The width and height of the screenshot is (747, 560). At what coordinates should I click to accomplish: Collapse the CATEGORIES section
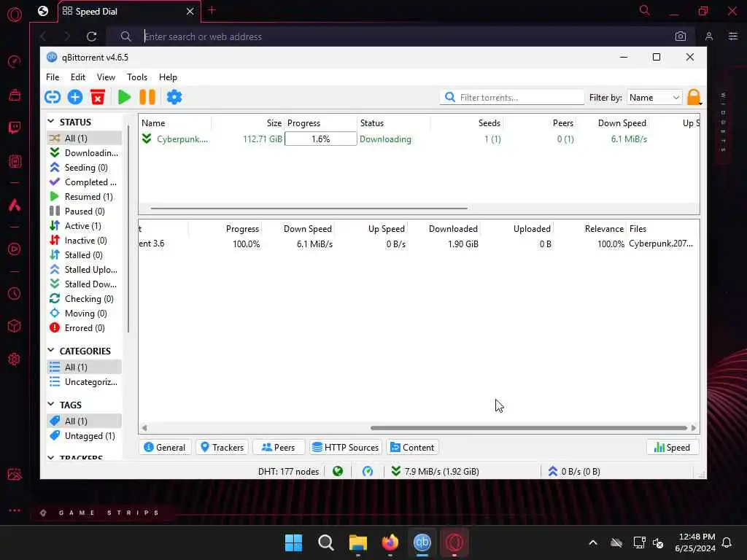click(x=51, y=351)
